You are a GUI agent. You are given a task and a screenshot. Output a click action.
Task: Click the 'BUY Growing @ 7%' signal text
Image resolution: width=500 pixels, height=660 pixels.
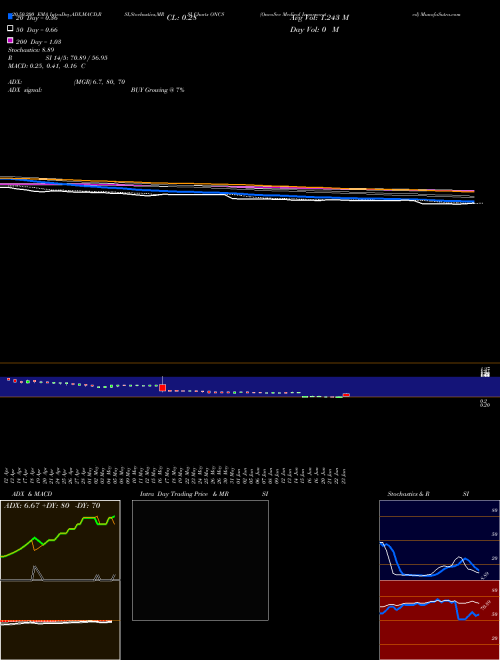(157, 90)
